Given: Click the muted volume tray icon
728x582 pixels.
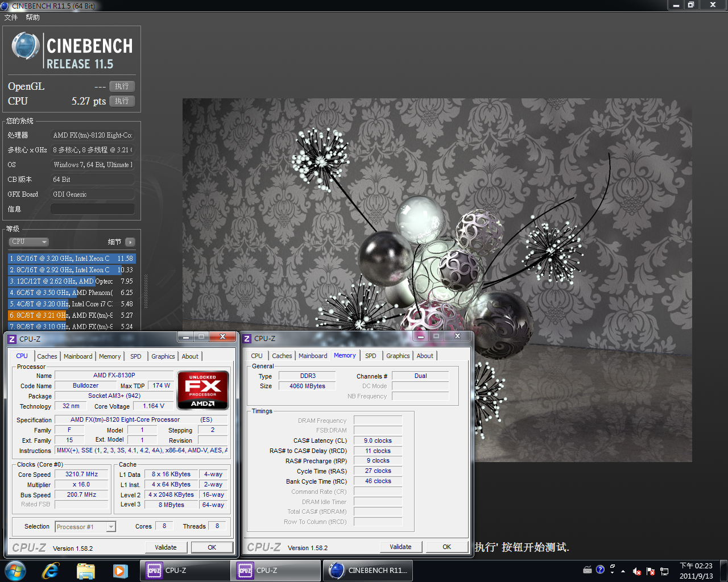Looking at the screenshot, I should pos(637,571).
